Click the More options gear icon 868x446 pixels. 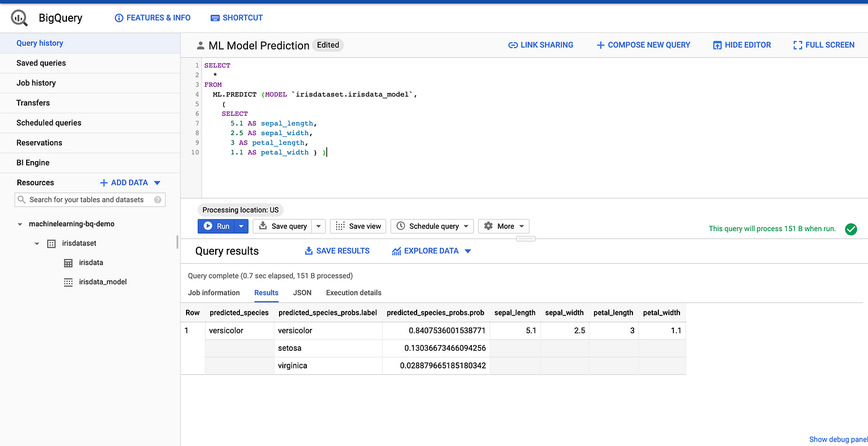tap(490, 225)
